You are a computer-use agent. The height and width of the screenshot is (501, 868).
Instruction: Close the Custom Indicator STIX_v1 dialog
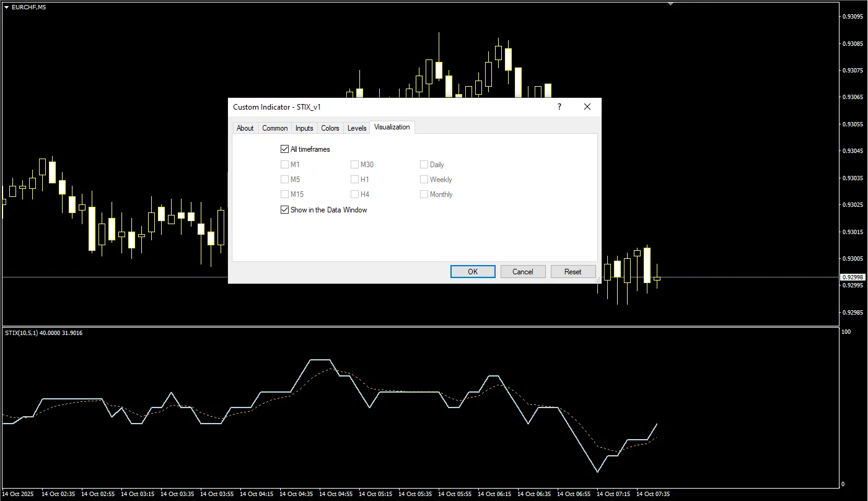point(587,107)
